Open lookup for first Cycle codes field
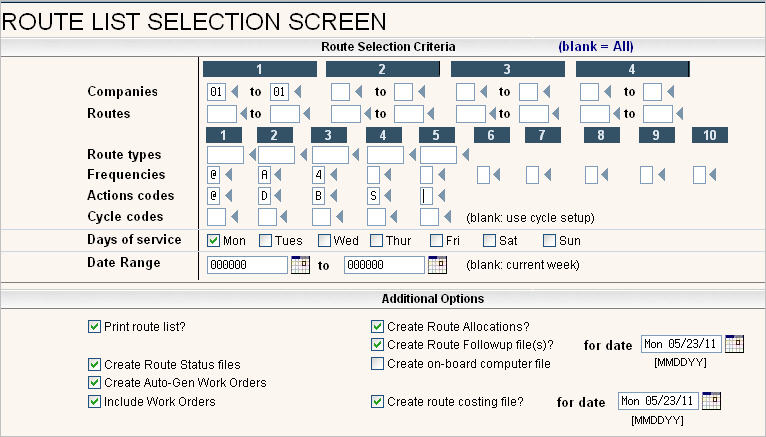Viewport: 766px width, 437px height. 234,217
